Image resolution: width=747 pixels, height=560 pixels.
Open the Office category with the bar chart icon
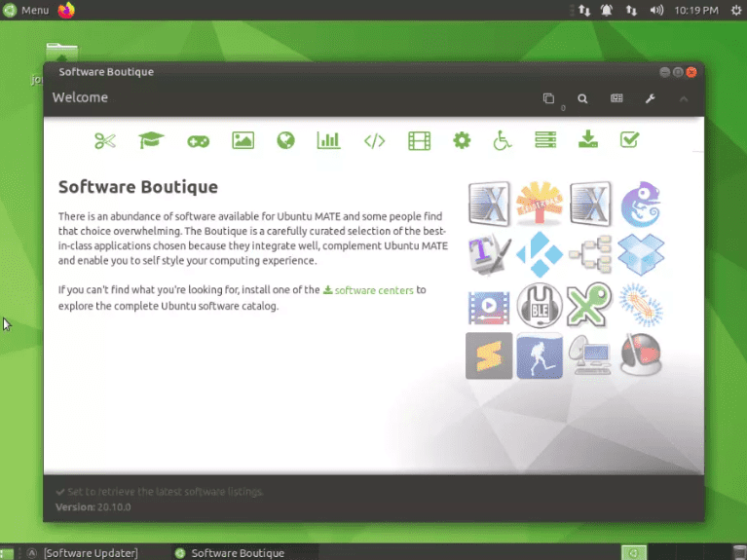pos(329,140)
